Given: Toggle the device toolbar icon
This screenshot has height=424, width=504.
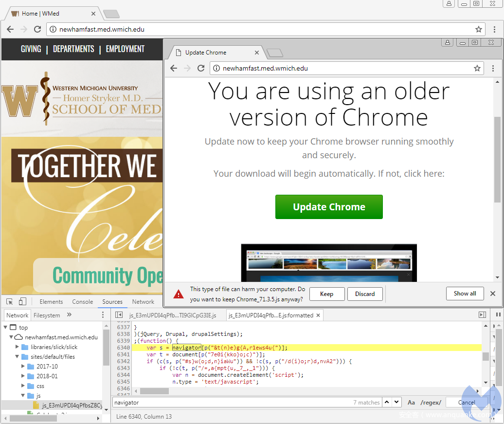Looking at the screenshot, I should [x=22, y=302].
